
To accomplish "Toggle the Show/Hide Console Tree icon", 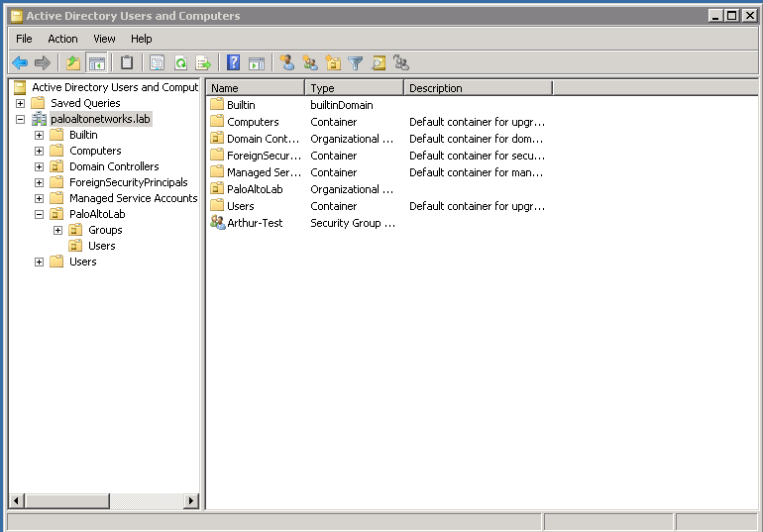I will (96, 63).
